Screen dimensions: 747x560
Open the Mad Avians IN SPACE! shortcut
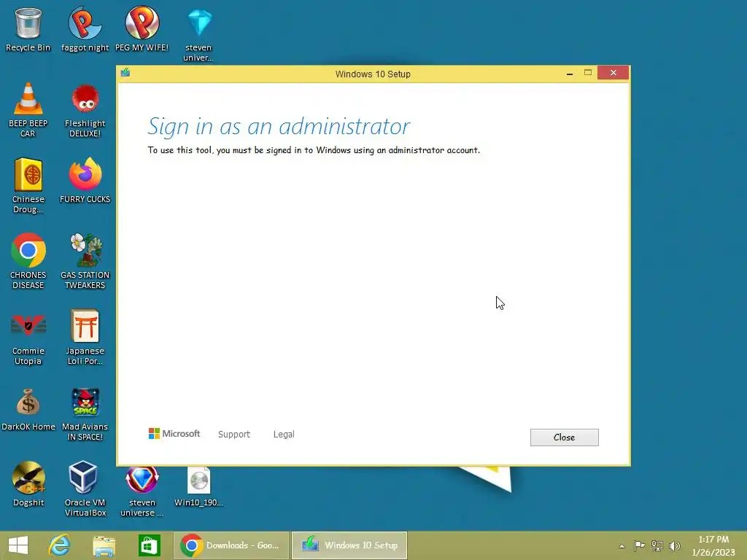[x=85, y=413]
